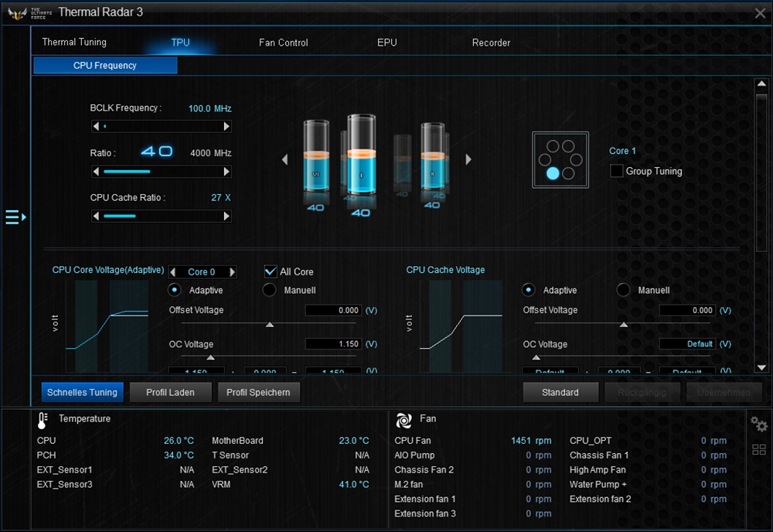Open EPU tab
This screenshot has height=532, width=773.
pyautogui.click(x=387, y=43)
